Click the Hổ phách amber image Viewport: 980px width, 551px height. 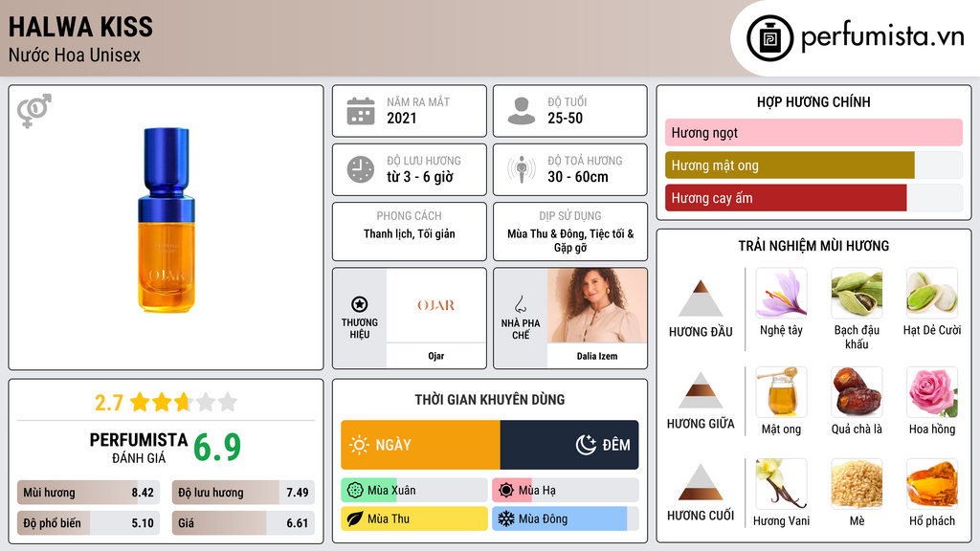(932, 484)
